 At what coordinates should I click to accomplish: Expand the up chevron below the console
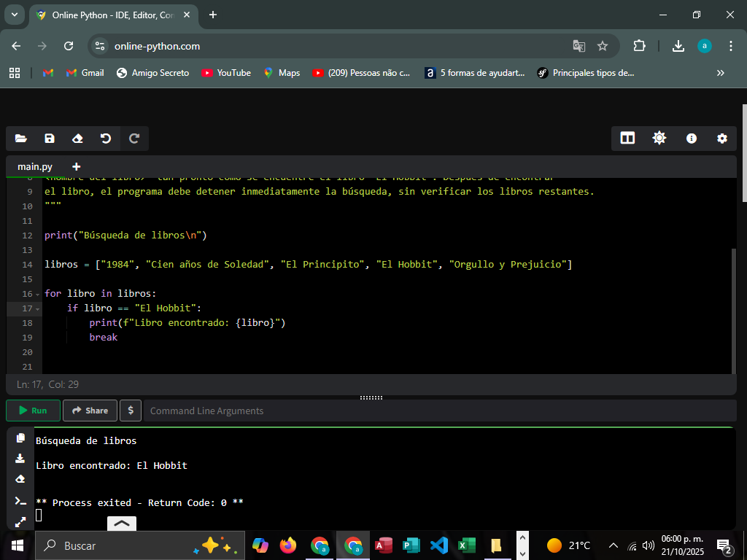tap(122, 523)
